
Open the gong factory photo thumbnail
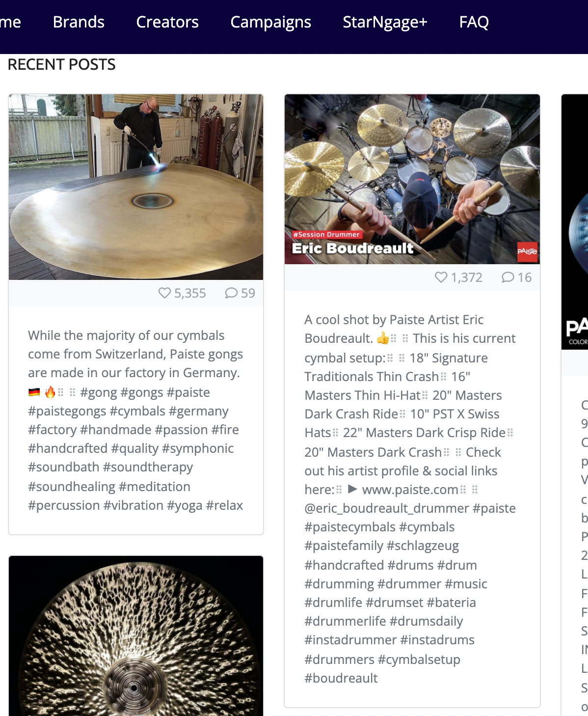pos(136,187)
